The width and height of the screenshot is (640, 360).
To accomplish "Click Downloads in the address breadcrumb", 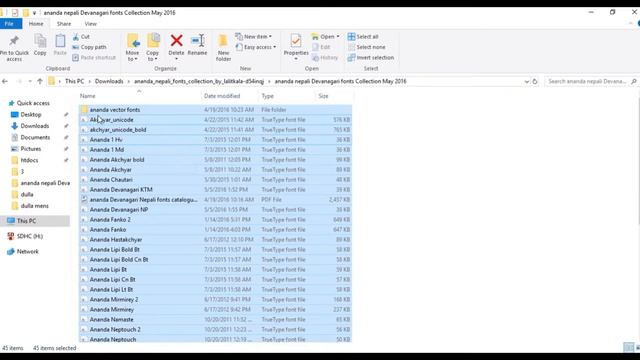I will 109,81.
